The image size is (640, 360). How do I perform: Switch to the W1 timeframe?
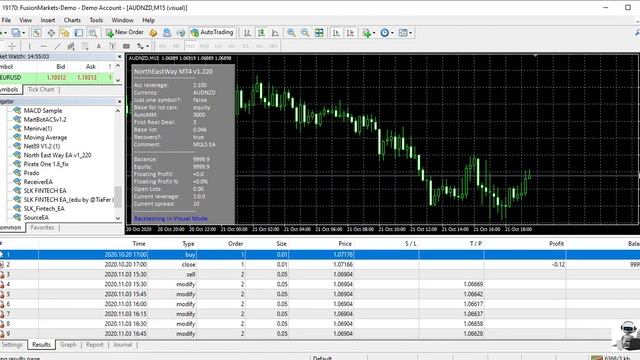[x=260, y=46]
